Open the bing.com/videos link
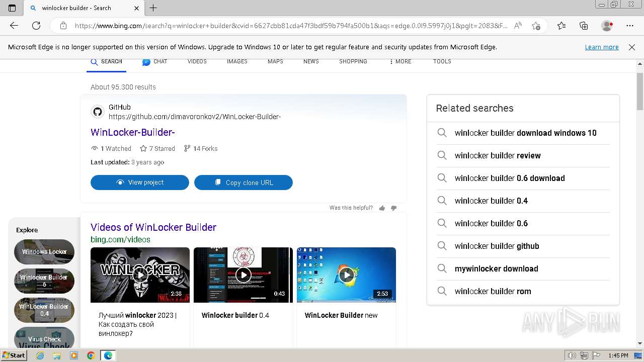Image resolution: width=644 pixels, height=362 pixels. [x=120, y=240]
